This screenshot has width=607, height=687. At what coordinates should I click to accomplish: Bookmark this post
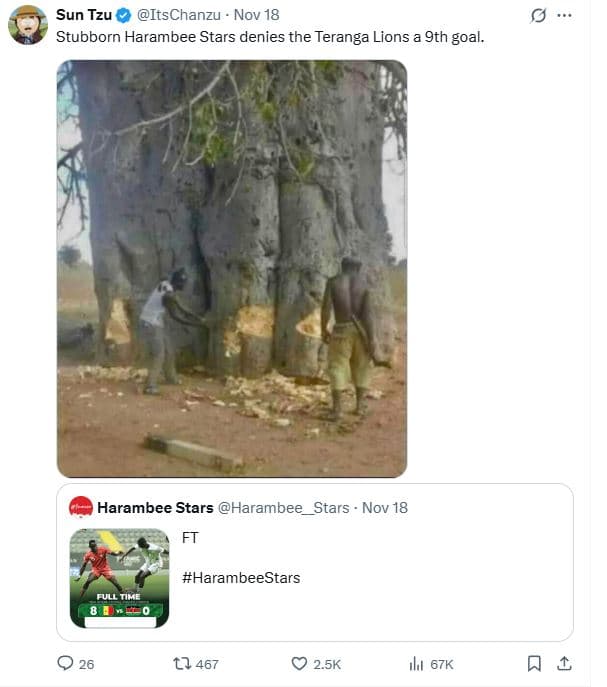[x=534, y=663]
